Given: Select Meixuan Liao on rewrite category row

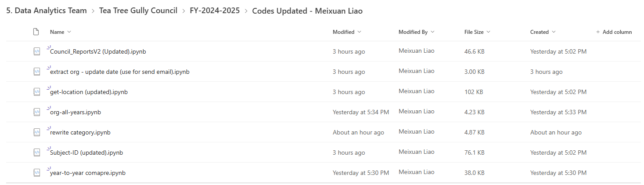Looking at the screenshot, I should pos(417,131).
